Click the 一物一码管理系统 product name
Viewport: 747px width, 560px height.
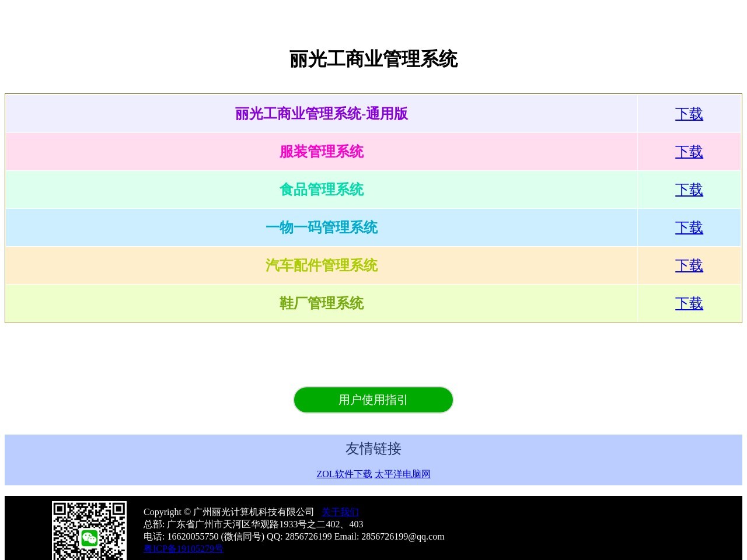pyautogui.click(x=322, y=228)
